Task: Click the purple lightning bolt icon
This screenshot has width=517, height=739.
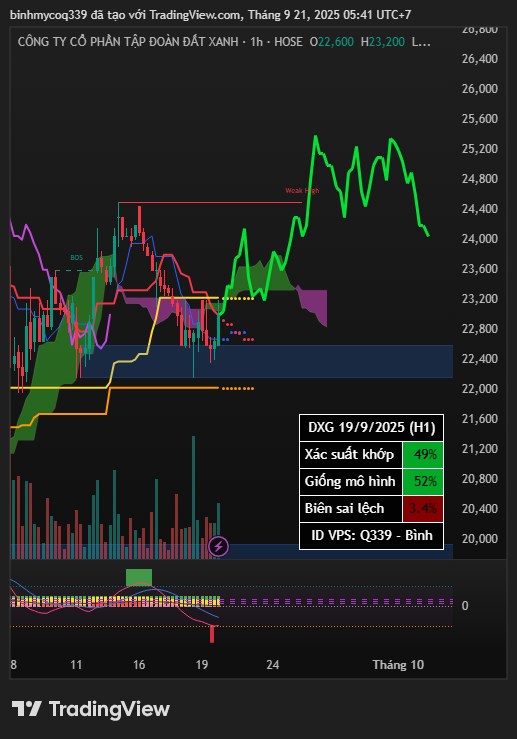Action: point(219,547)
